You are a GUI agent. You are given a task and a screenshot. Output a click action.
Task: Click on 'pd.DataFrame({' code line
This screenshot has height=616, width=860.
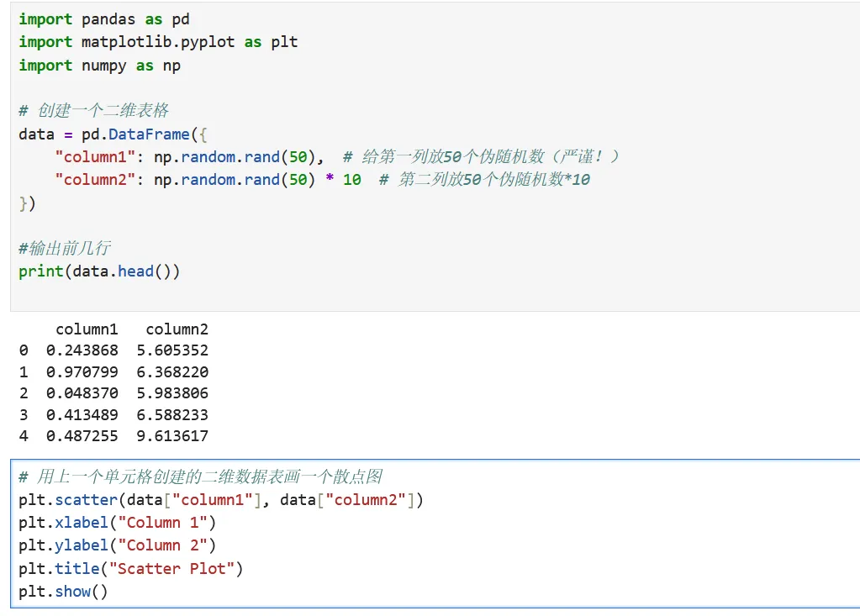[x=113, y=134]
